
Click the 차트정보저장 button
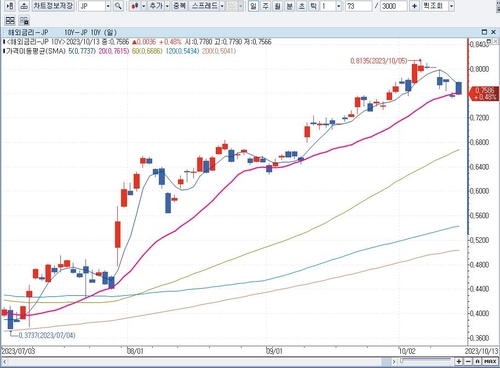53,6
